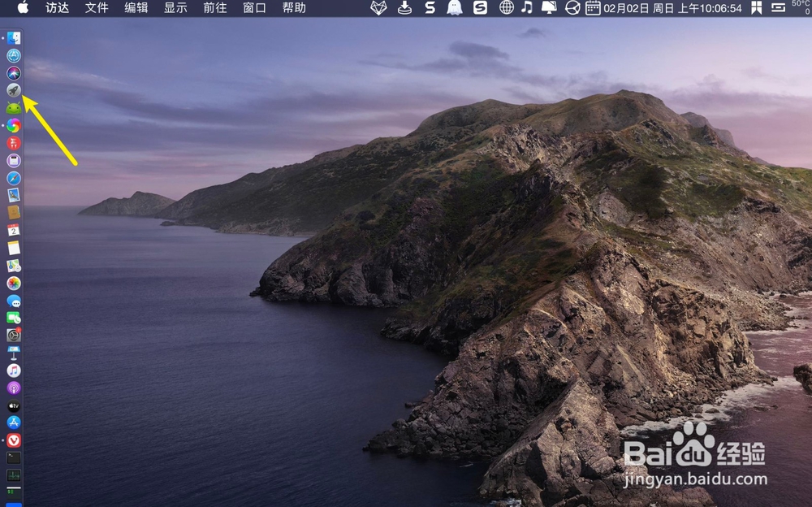Screen dimensions: 812x507
Task: Open the 编辑 menu
Action: tap(136, 8)
